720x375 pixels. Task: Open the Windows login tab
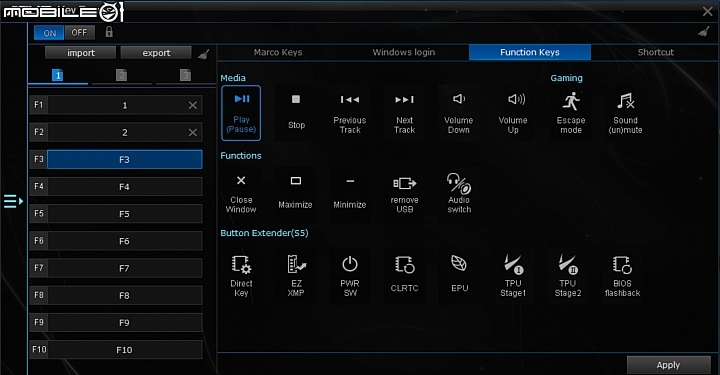pos(404,52)
